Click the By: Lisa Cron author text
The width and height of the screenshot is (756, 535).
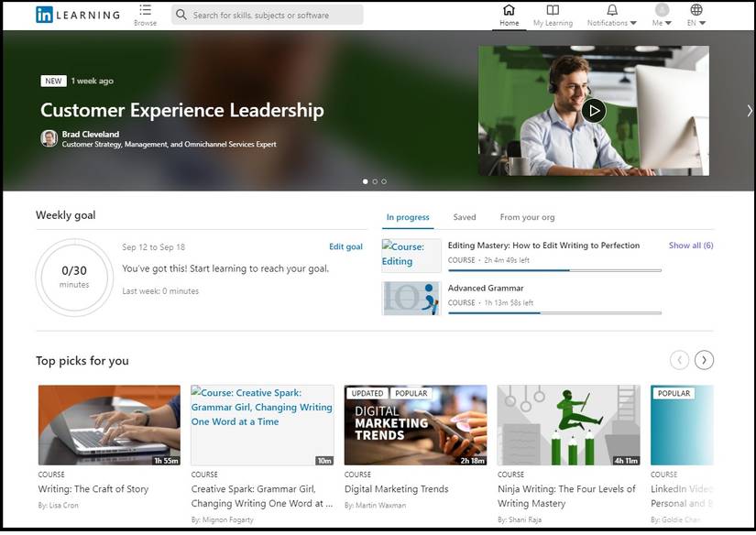(58, 506)
